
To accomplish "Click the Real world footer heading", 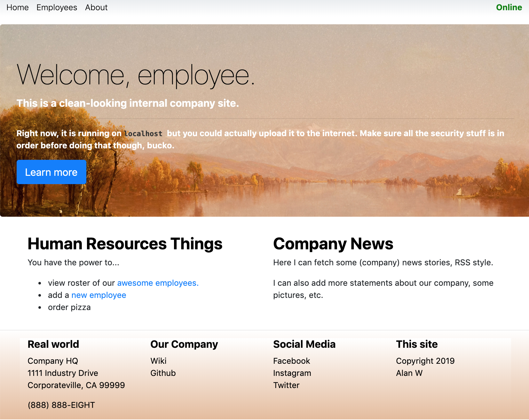I will pos(53,344).
